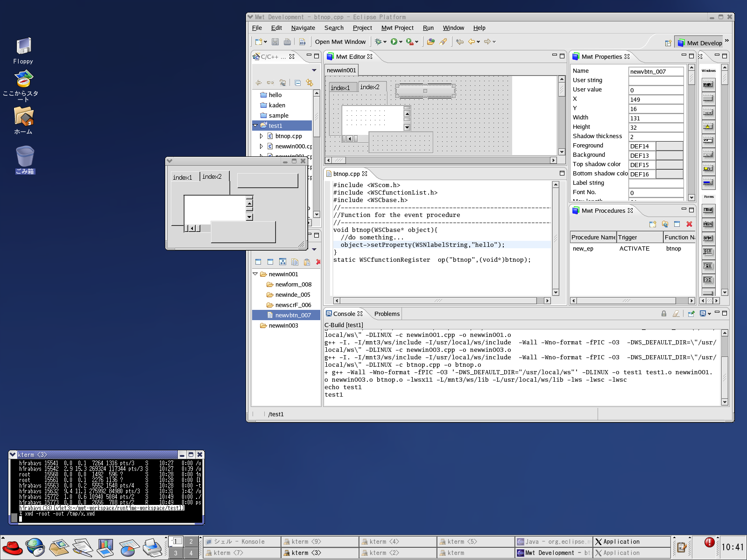Select the MAIN window palette tool
The width and height of the screenshot is (747, 560).
[708, 84]
